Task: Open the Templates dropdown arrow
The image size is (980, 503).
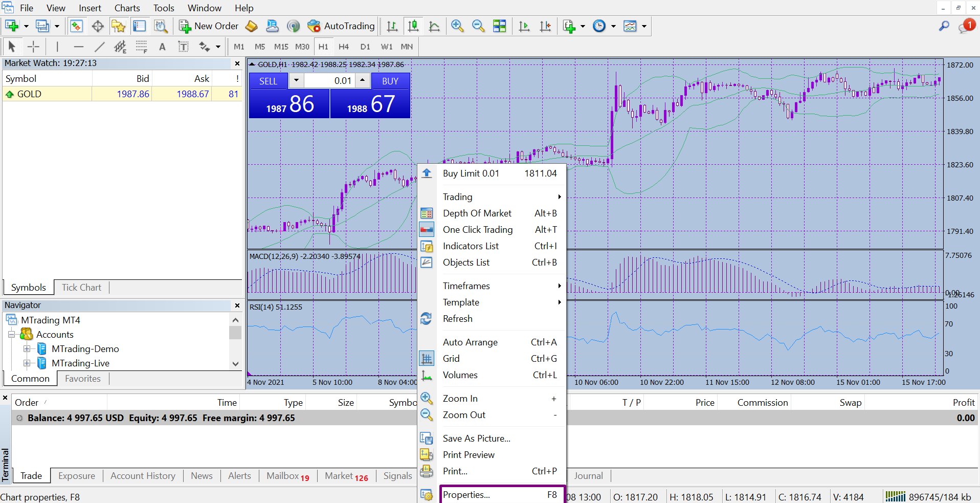Action: click(x=644, y=26)
